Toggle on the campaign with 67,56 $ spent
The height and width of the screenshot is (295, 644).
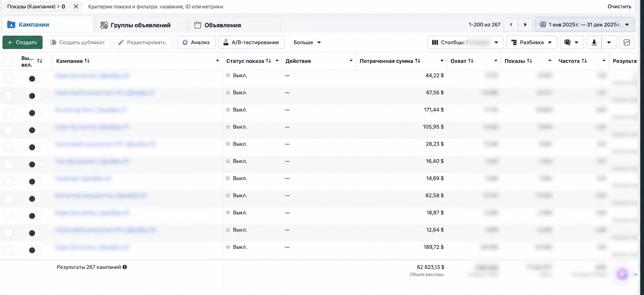(35, 96)
